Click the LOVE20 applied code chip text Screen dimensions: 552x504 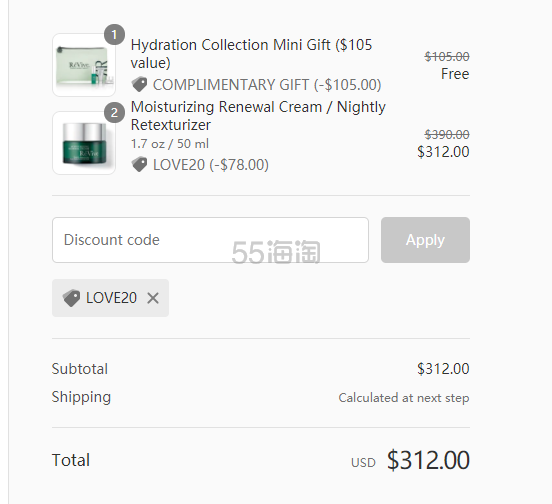pos(111,298)
